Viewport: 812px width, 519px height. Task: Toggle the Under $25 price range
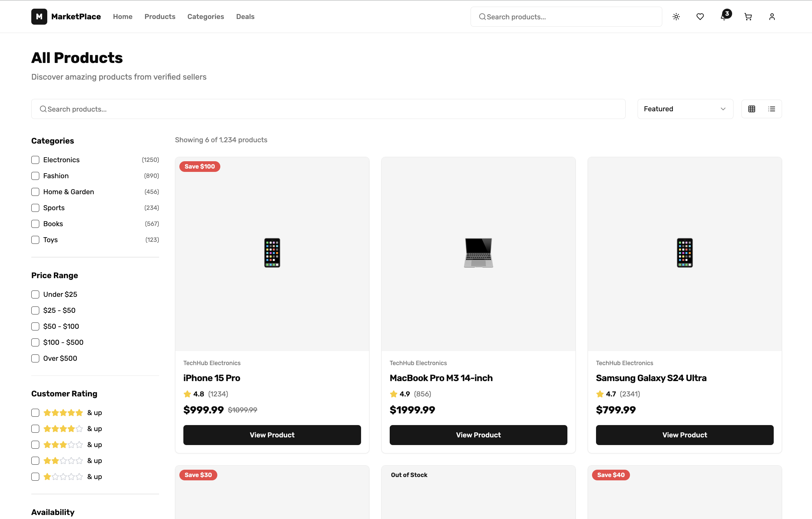35,294
